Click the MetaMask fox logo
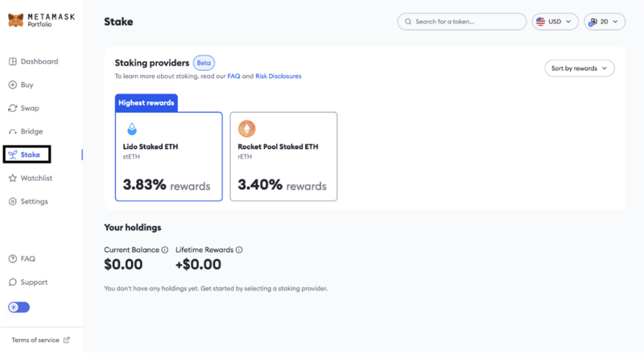 [x=15, y=19]
